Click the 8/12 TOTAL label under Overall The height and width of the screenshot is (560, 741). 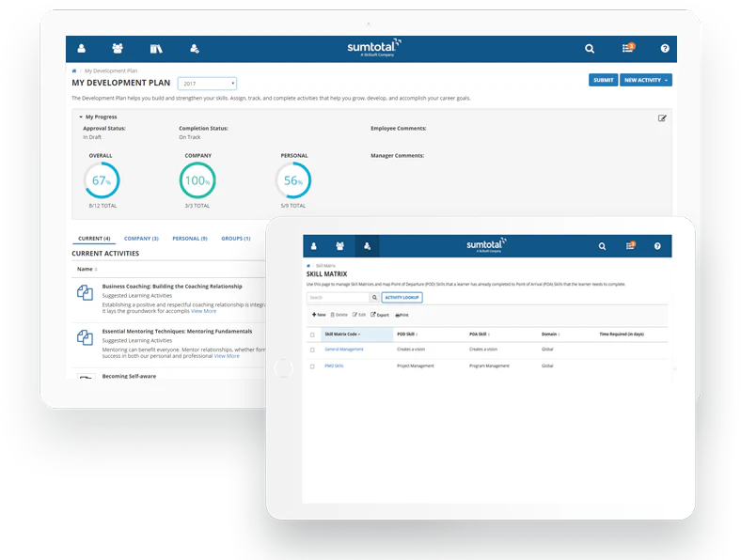click(102, 206)
